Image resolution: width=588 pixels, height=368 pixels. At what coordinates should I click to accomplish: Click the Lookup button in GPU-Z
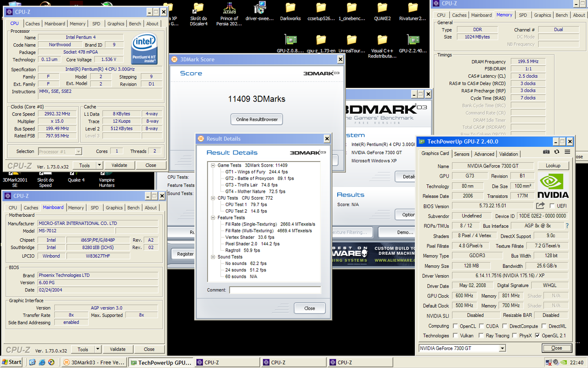point(553,166)
